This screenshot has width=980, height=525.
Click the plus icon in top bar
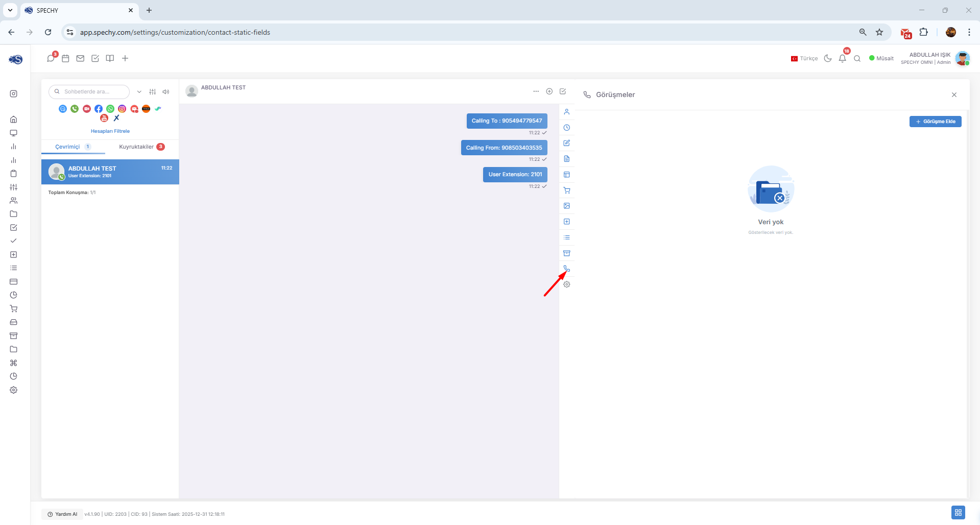[x=125, y=58]
